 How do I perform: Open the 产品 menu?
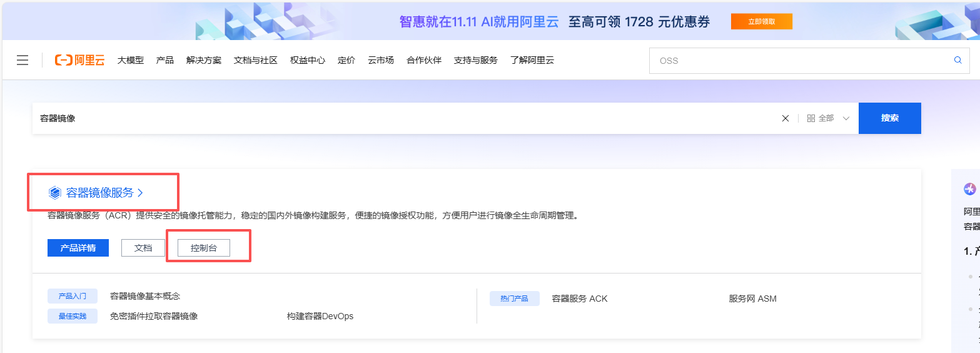coord(165,60)
